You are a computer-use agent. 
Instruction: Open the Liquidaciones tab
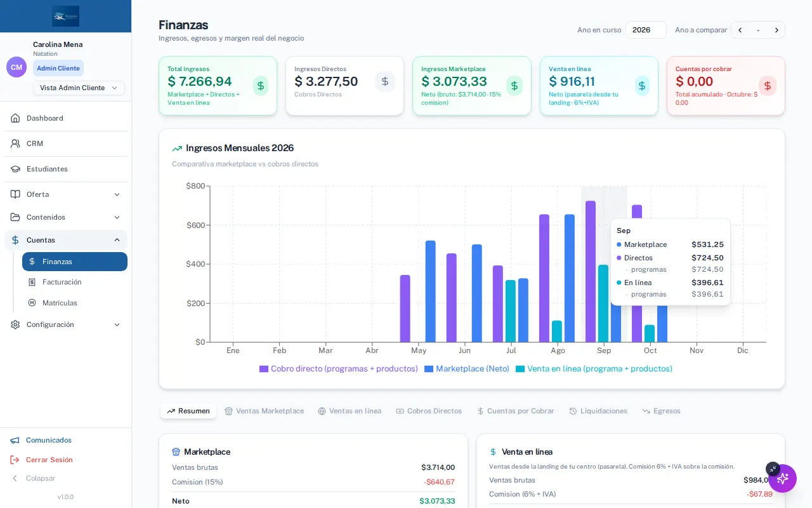[x=598, y=411]
